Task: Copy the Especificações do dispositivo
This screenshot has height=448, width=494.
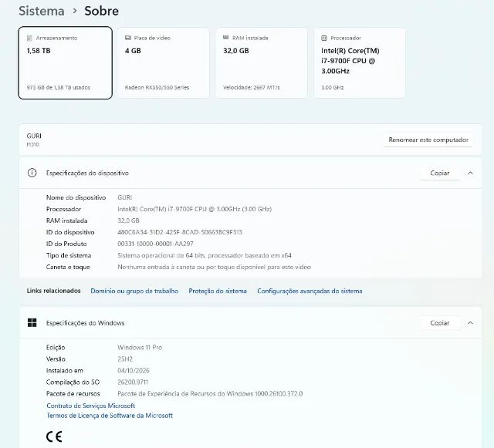Action: [439, 173]
